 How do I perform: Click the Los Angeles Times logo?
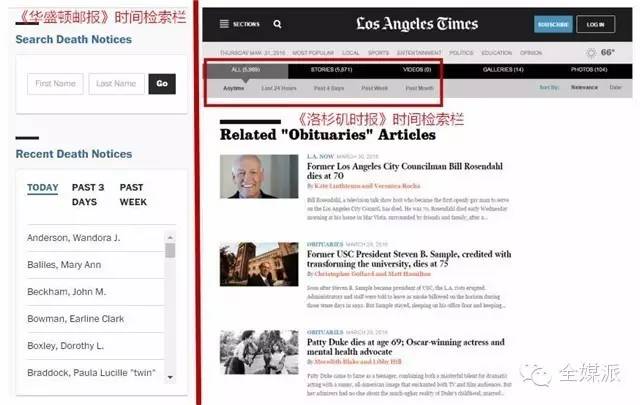point(417,24)
